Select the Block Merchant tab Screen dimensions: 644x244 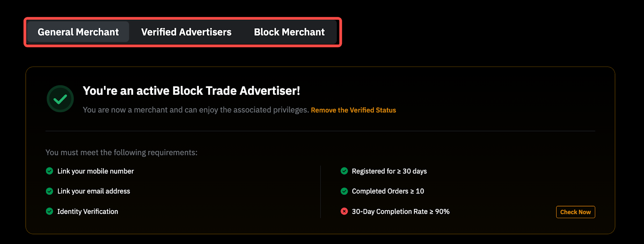point(289,32)
